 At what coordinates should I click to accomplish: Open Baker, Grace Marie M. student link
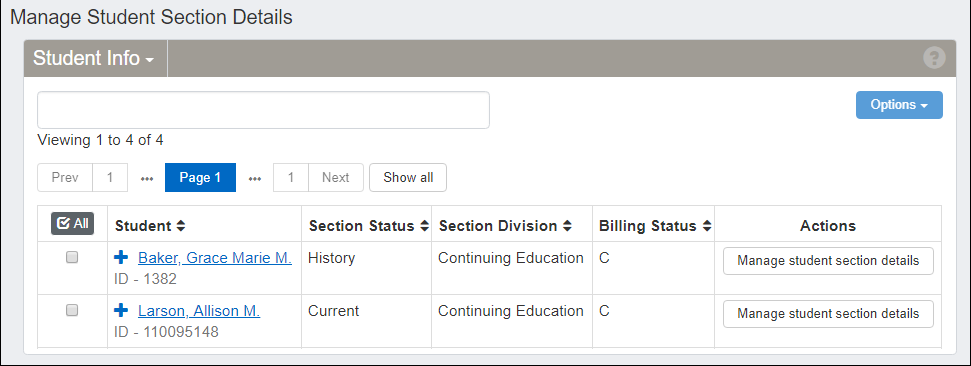215,258
